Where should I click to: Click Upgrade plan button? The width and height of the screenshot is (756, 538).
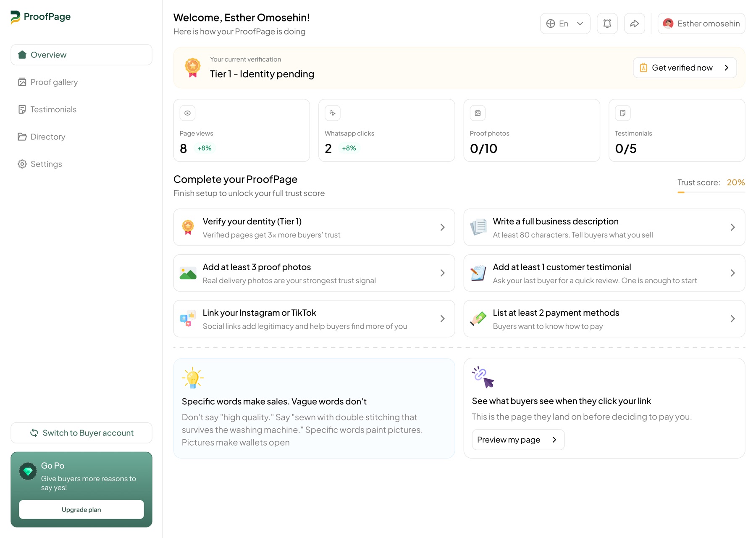[81, 509]
